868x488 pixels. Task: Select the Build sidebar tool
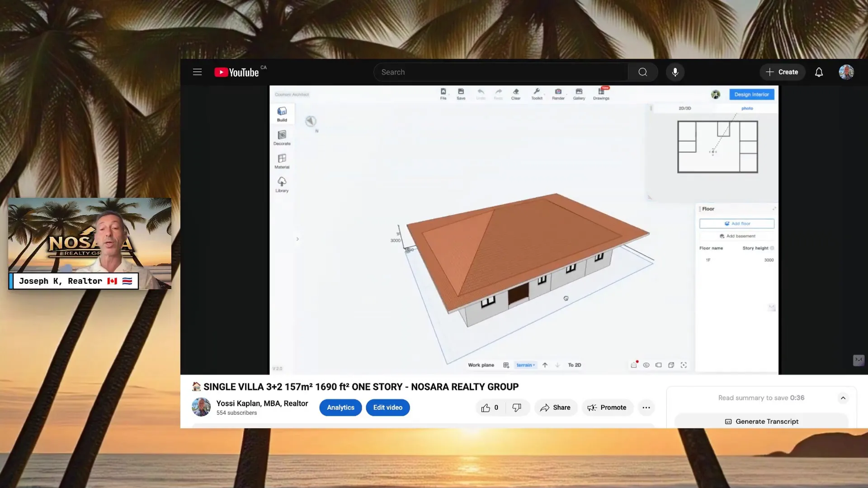tap(282, 114)
